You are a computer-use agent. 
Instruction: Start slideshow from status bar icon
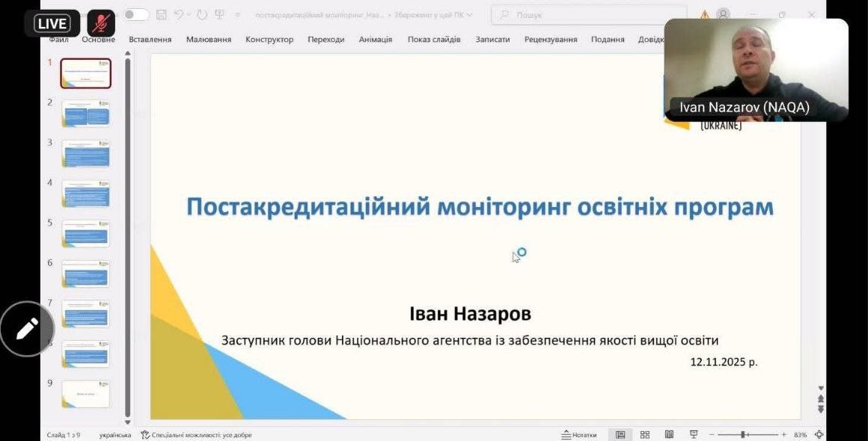pyautogui.click(x=694, y=434)
